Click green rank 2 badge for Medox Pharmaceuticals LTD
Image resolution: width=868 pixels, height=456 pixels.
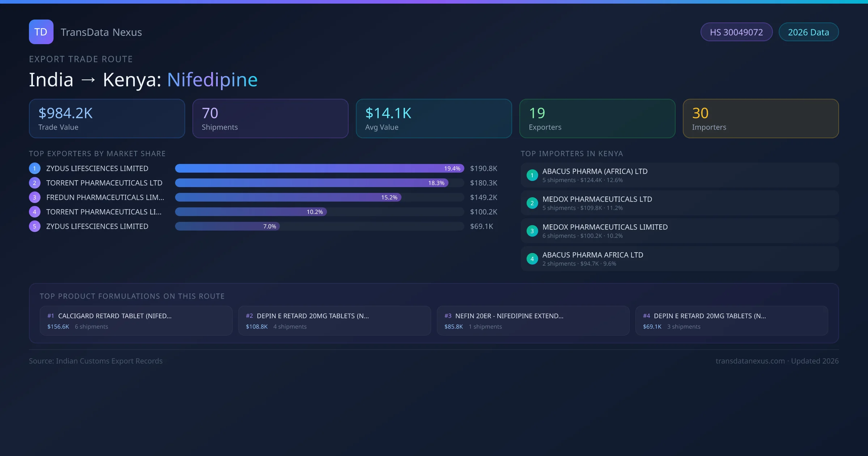(x=532, y=203)
